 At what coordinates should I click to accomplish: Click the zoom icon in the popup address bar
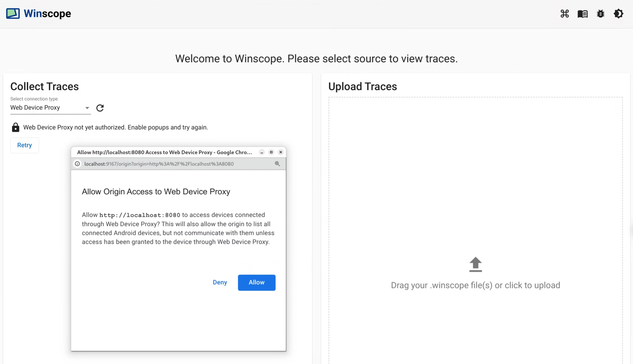click(277, 164)
